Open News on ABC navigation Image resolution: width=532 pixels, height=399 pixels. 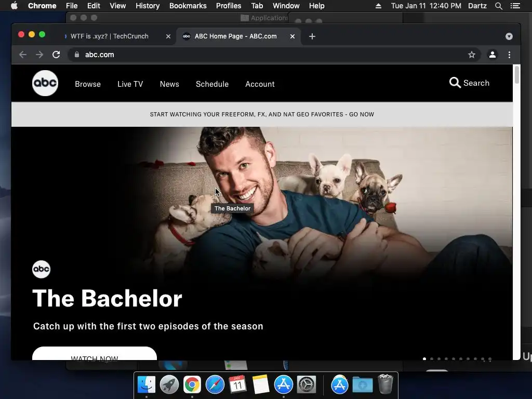click(170, 84)
